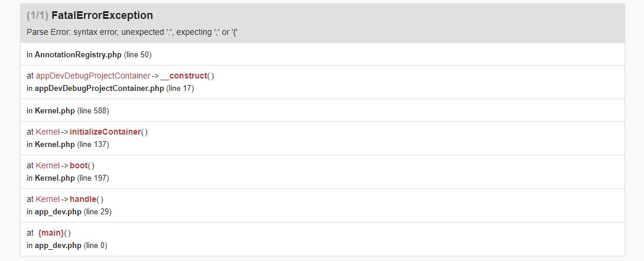Open the AnnotationRegistry.php file link
Viewport: 644px width, 261px height.
(x=78, y=55)
